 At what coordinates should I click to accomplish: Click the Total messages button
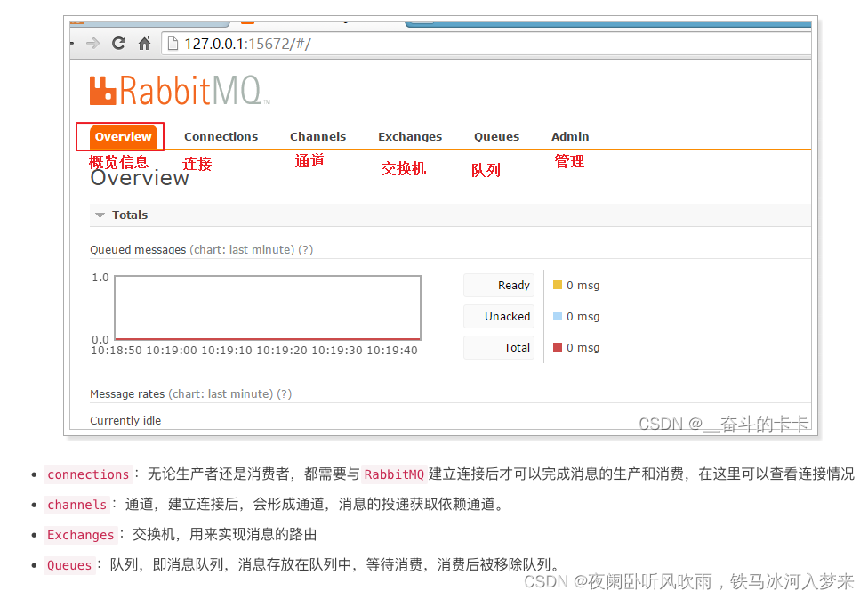(x=498, y=347)
